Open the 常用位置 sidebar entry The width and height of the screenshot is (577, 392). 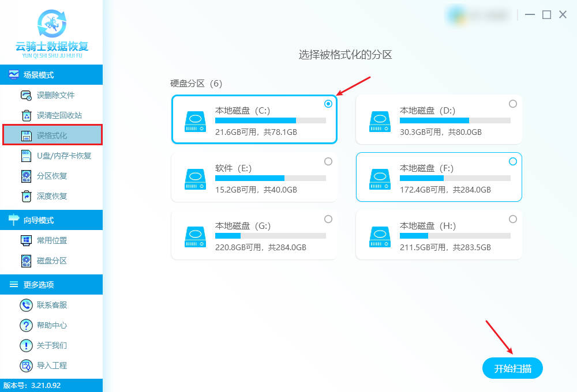point(52,240)
